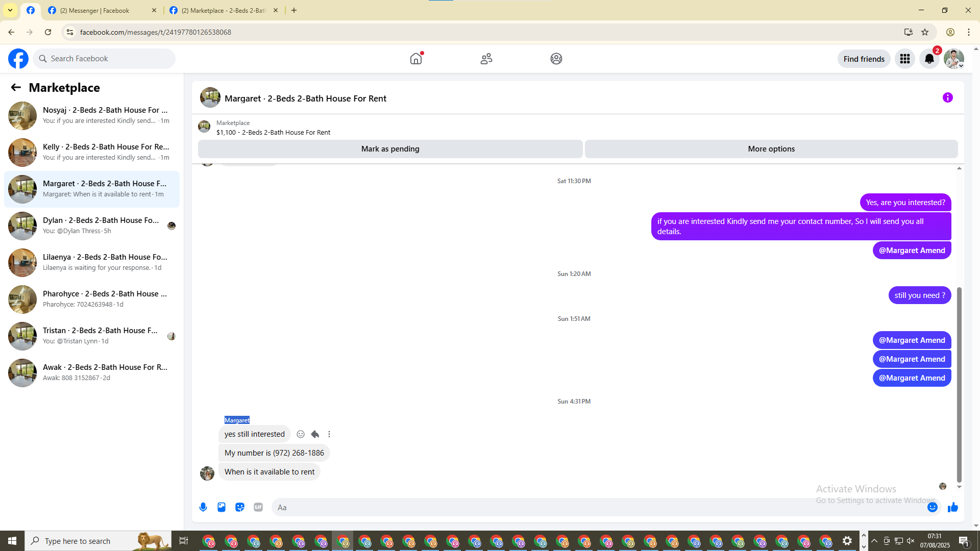Viewport: 980px width, 551px height.
Task: Go to the Facebook Home tab
Action: coord(416,59)
